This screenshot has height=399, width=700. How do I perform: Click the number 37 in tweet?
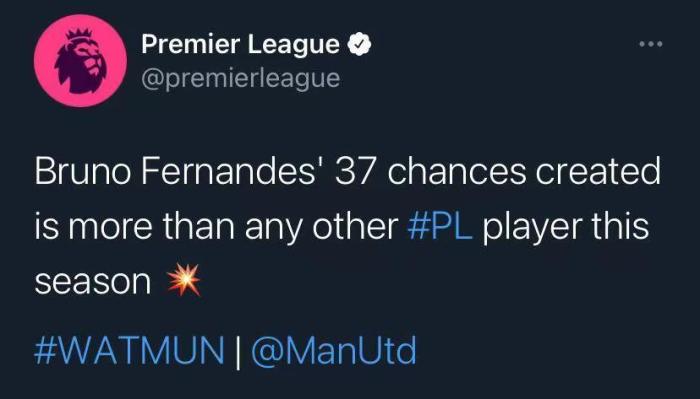tap(354, 171)
